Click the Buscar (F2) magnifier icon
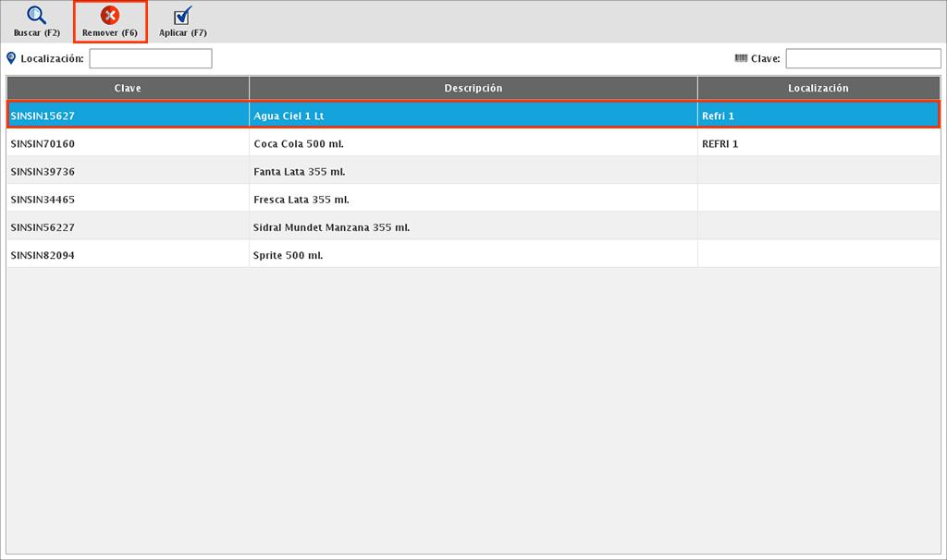This screenshot has width=947, height=560. [36, 16]
